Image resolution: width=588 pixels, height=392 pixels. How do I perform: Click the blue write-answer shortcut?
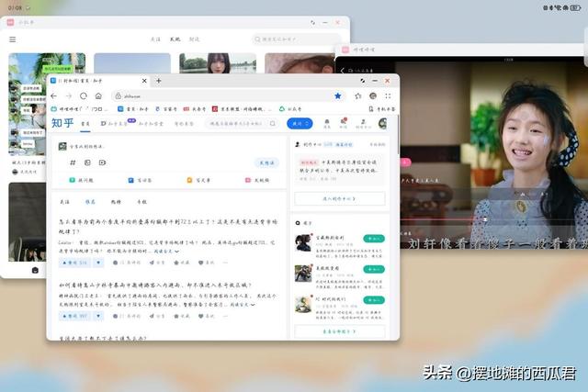[140, 180]
